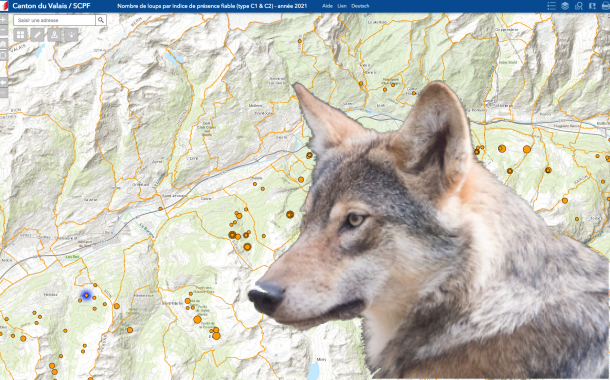
Task: Open the basemap gallery grid tool
Action: pos(20,35)
